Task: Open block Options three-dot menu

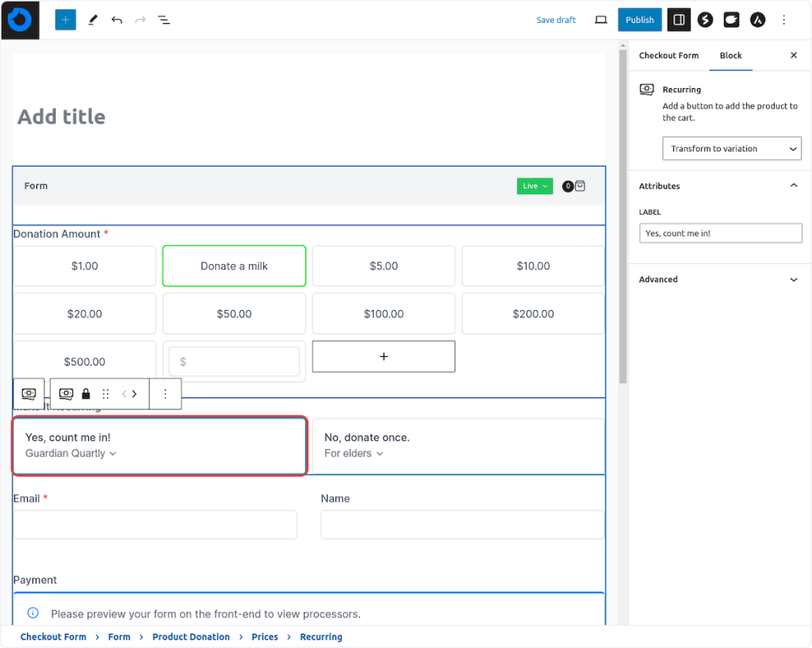Action: (165, 394)
